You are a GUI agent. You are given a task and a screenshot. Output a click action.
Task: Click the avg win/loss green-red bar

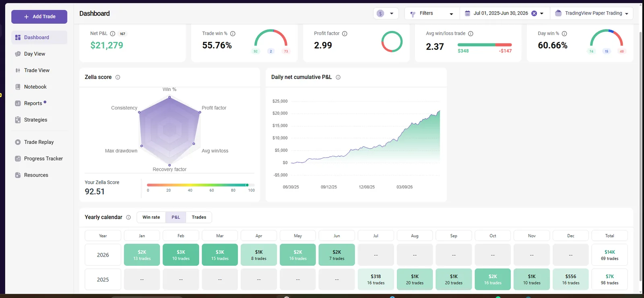tap(485, 45)
